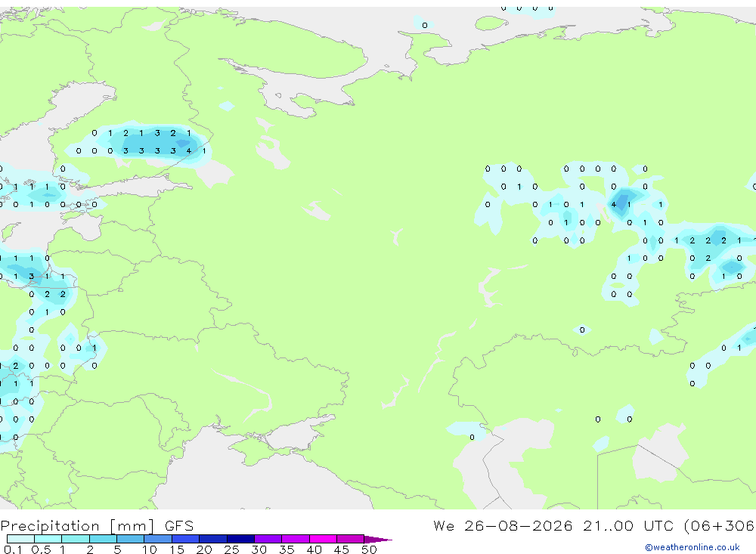Select the 45 mm legend color segment
The image size is (756, 554).
click(350, 539)
